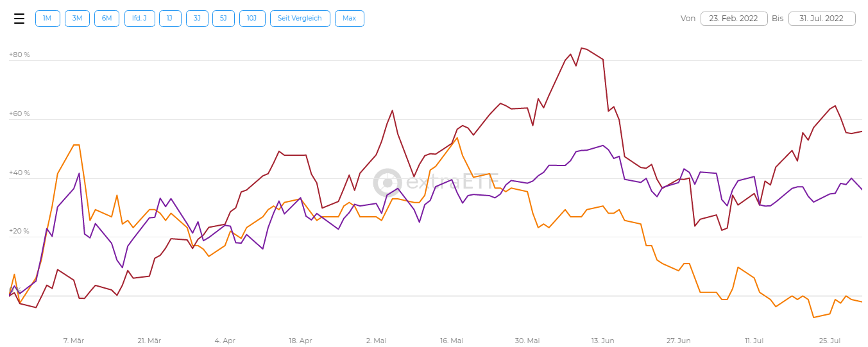Select the 3M time range
The image size is (868, 347).
pyautogui.click(x=77, y=19)
